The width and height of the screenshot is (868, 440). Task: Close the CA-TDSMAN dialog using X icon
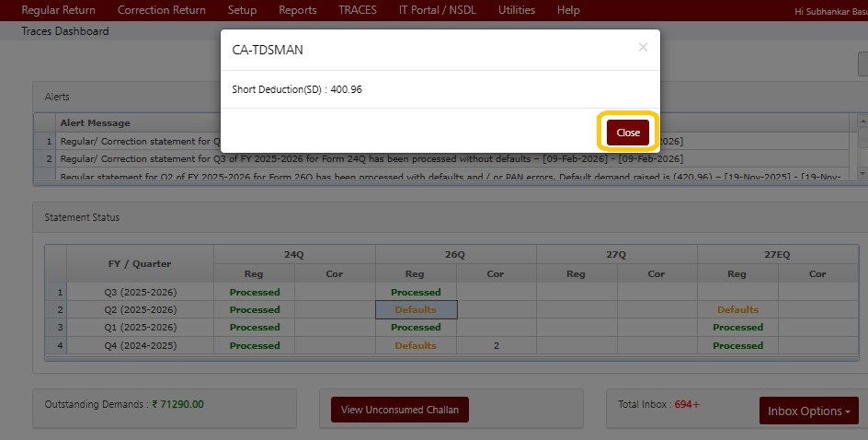(643, 47)
